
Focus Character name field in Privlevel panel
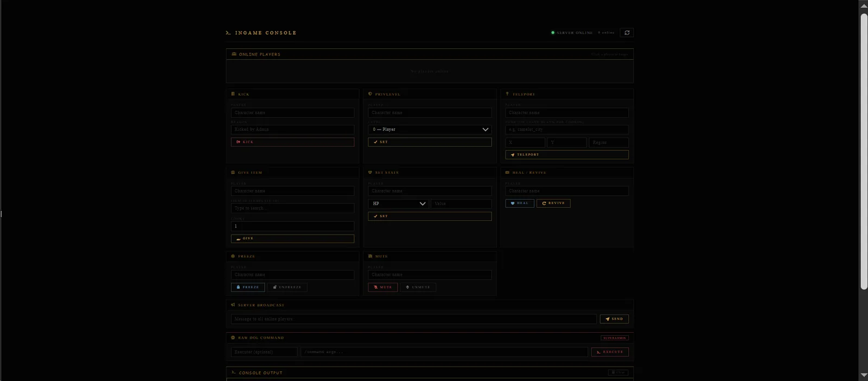(x=430, y=113)
